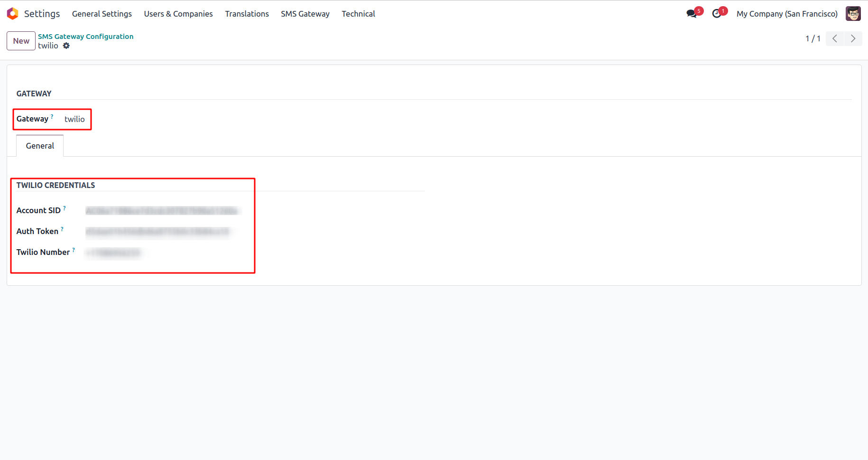
Task: Open the Gateway selection field showing twilio
Action: point(75,119)
